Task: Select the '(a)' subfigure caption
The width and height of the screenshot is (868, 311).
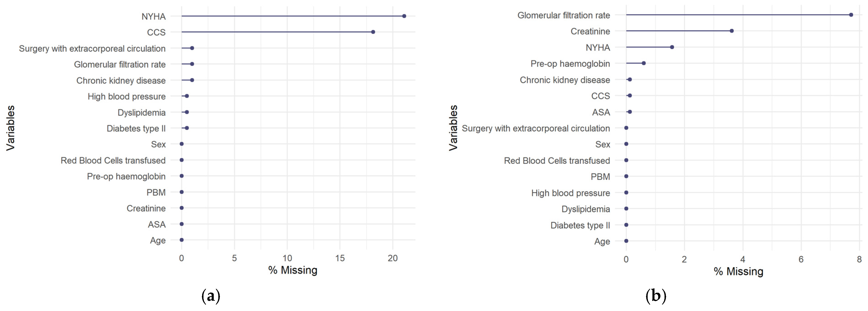Action: point(211,296)
